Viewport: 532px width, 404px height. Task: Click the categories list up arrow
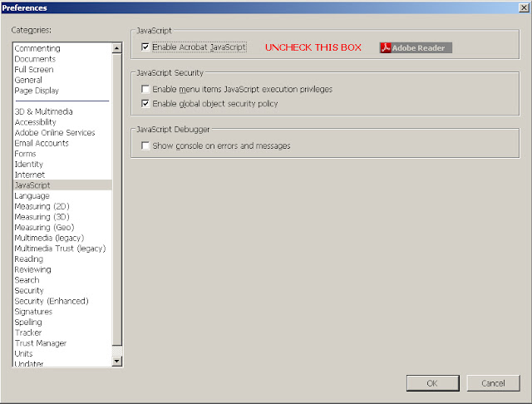pyautogui.click(x=116, y=48)
